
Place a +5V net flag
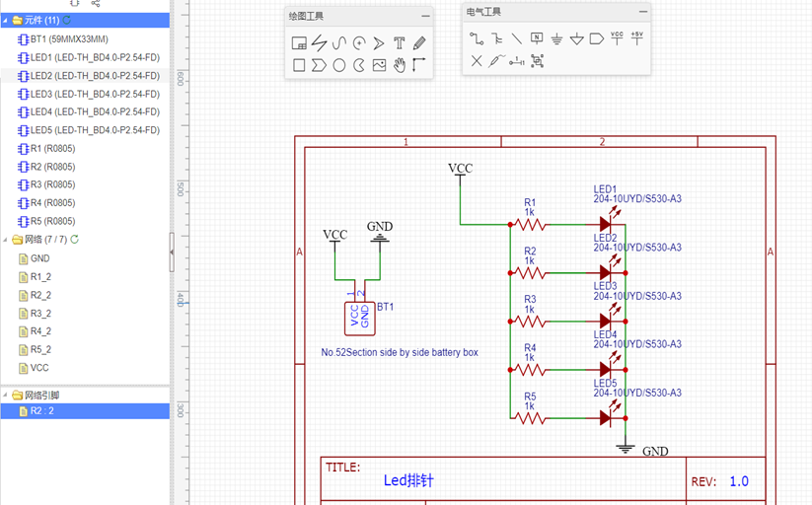coord(637,38)
